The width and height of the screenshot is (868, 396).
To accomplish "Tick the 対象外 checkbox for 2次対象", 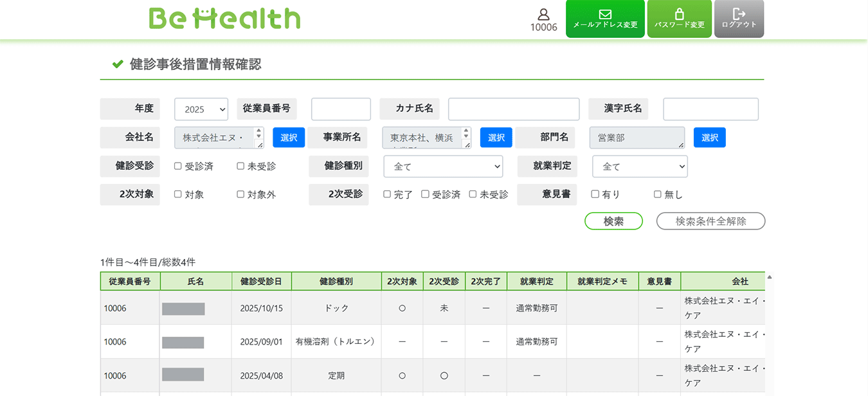I will pyautogui.click(x=240, y=194).
